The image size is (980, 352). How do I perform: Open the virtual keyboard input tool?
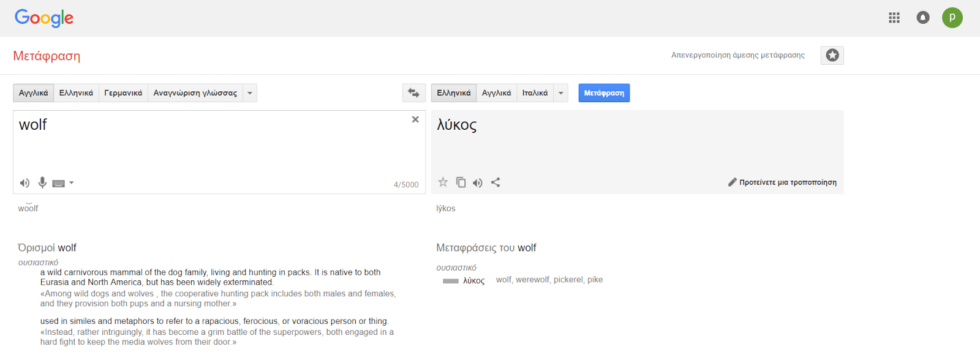[x=59, y=183]
